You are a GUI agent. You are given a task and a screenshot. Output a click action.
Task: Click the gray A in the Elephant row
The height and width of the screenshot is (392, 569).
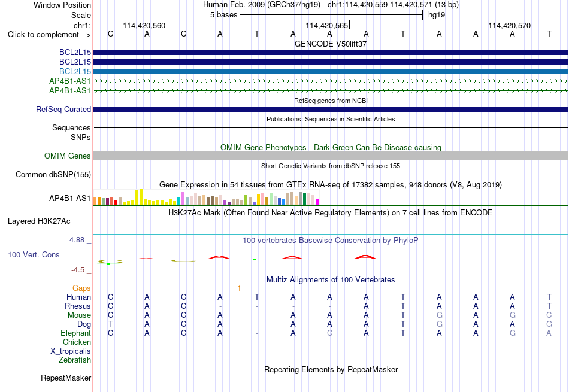click(x=549, y=333)
